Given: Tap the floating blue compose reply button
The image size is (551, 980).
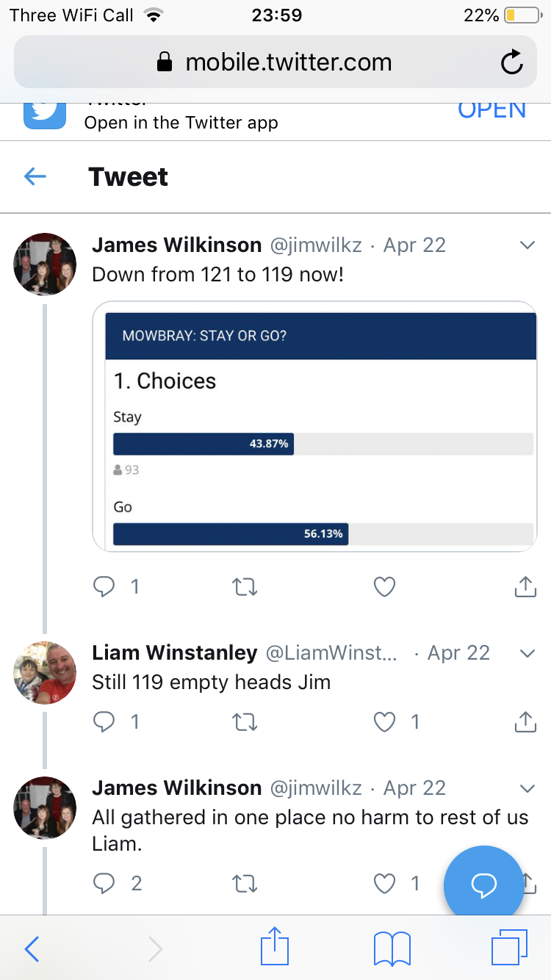Looking at the screenshot, I should click(x=483, y=885).
